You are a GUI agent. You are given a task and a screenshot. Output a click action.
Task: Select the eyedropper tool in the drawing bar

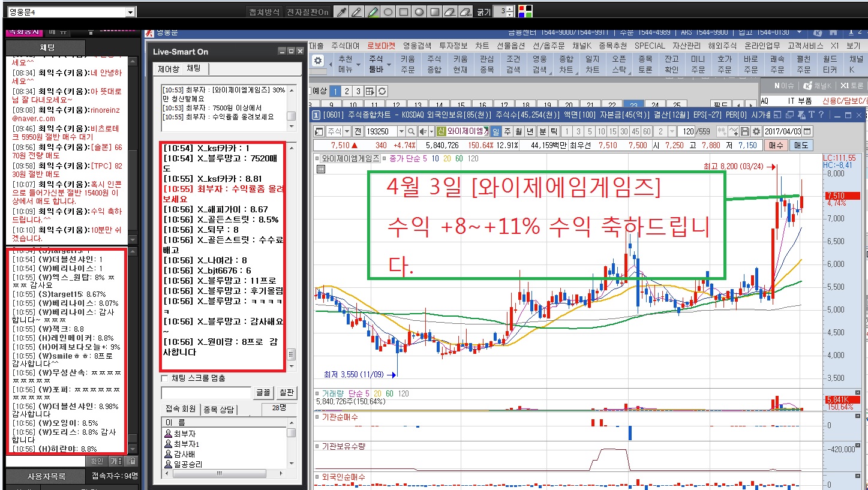tap(341, 12)
